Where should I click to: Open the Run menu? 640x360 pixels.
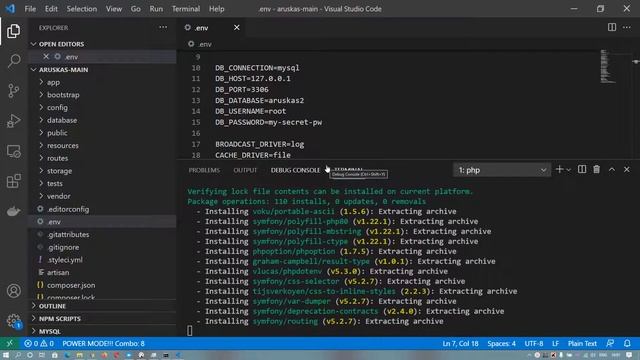pos(156,9)
